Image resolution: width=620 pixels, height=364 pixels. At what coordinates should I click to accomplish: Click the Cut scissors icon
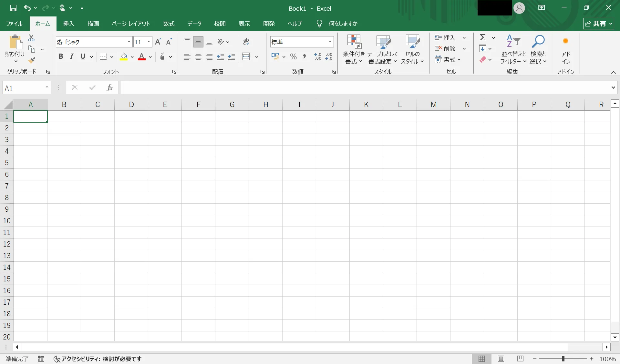click(x=31, y=38)
